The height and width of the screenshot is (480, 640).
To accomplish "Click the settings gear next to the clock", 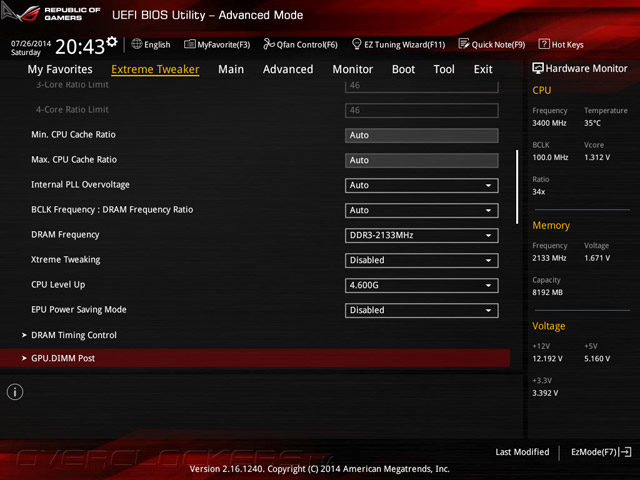I will click(x=112, y=41).
